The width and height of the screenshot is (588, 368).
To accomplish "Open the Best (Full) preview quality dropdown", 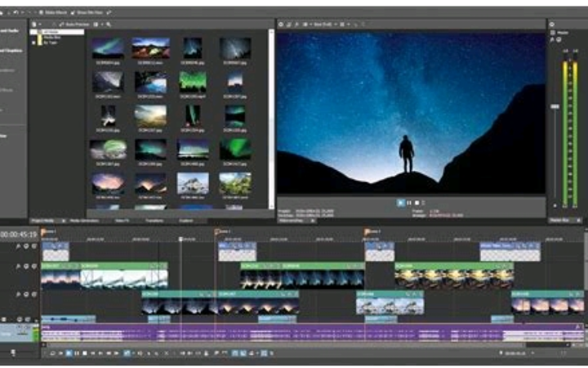I will (325, 25).
